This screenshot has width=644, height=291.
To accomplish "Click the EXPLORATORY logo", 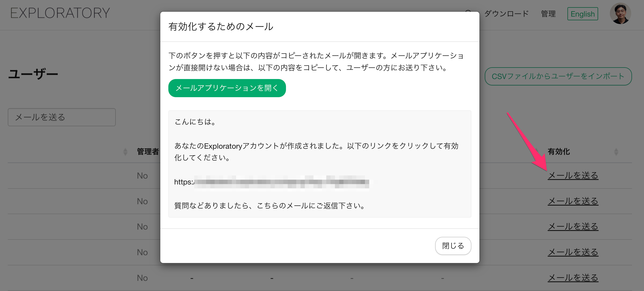I will [60, 13].
